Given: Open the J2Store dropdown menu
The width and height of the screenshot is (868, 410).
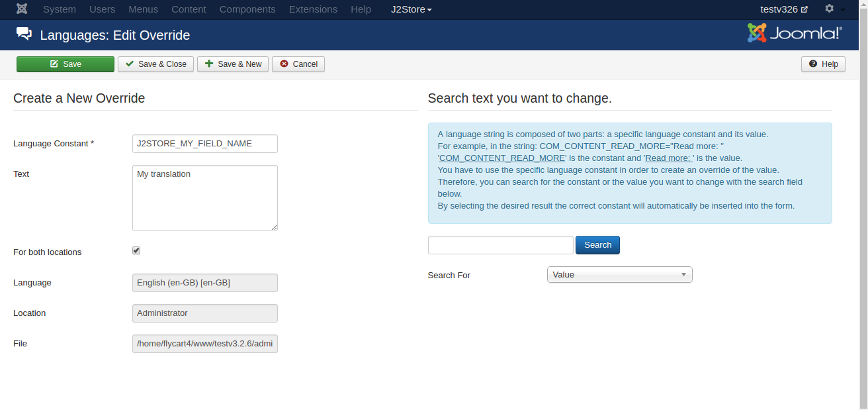Looking at the screenshot, I should pyautogui.click(x=411, y=9).
